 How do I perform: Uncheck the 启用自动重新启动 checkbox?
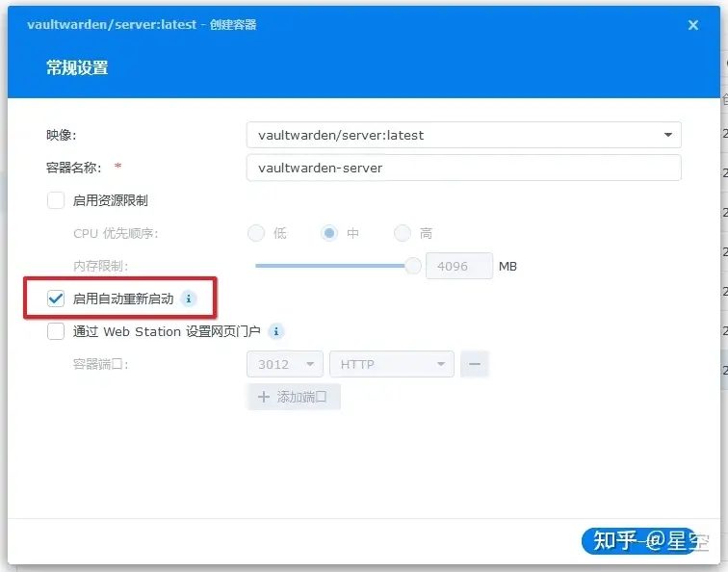click(x=56, y=299)
